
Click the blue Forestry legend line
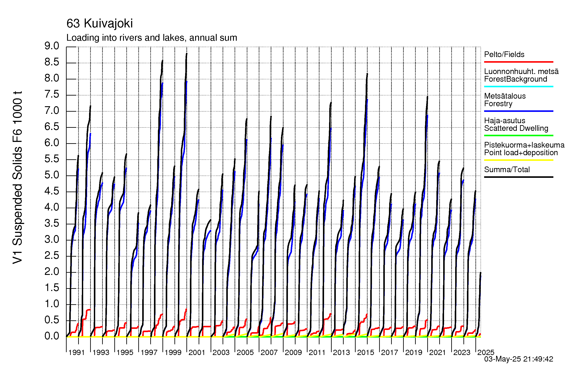point(518,111)
